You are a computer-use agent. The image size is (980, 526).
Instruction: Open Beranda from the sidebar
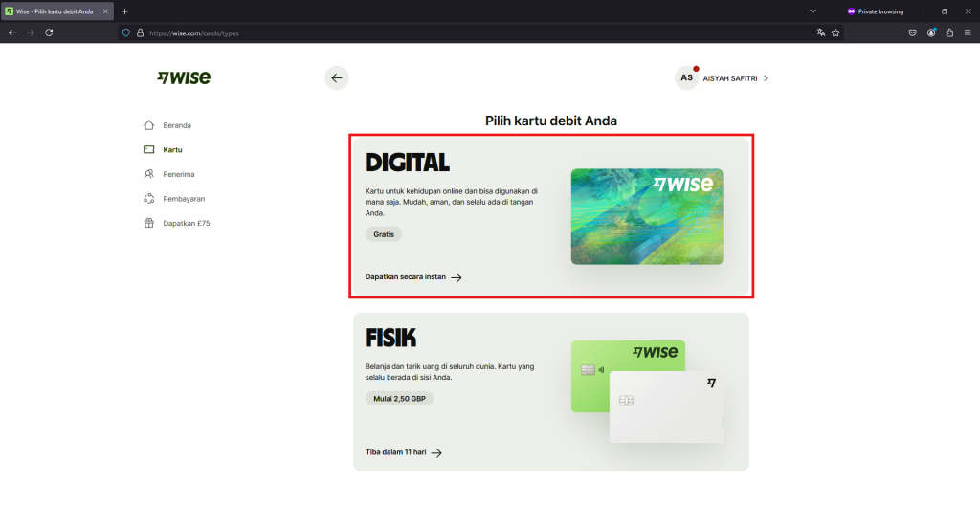[176, 125]
